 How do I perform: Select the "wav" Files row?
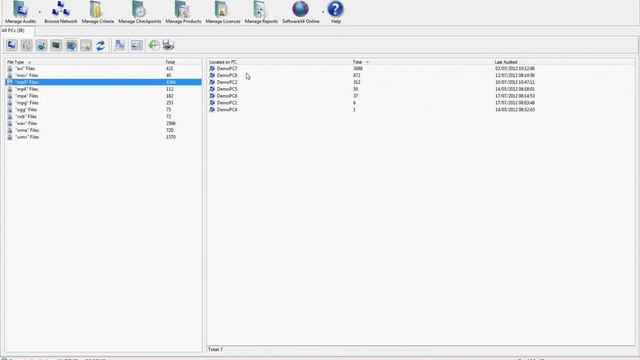pos(103,123)
